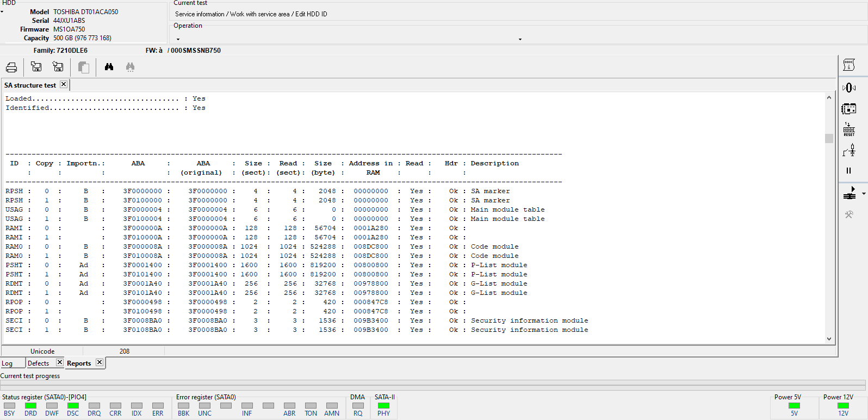Screen dimensions: 868x420
Task: Close the SA structure test tab
Action: pyautogui.click(x=64, y=84)
